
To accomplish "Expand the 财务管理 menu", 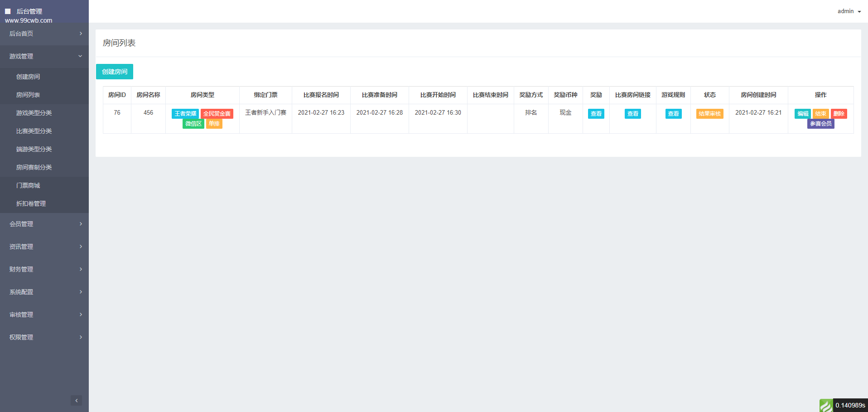I will 44,269.
